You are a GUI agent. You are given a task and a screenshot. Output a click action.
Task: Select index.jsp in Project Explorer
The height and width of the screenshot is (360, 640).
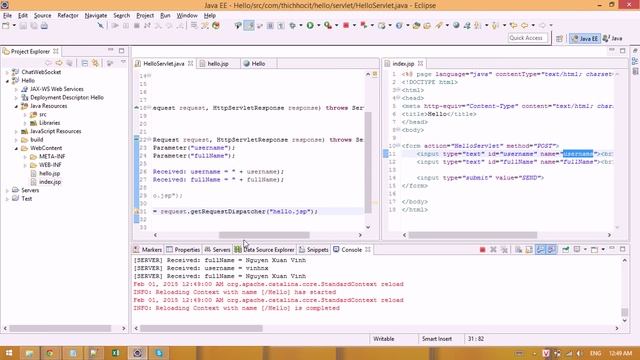(50, 182)
